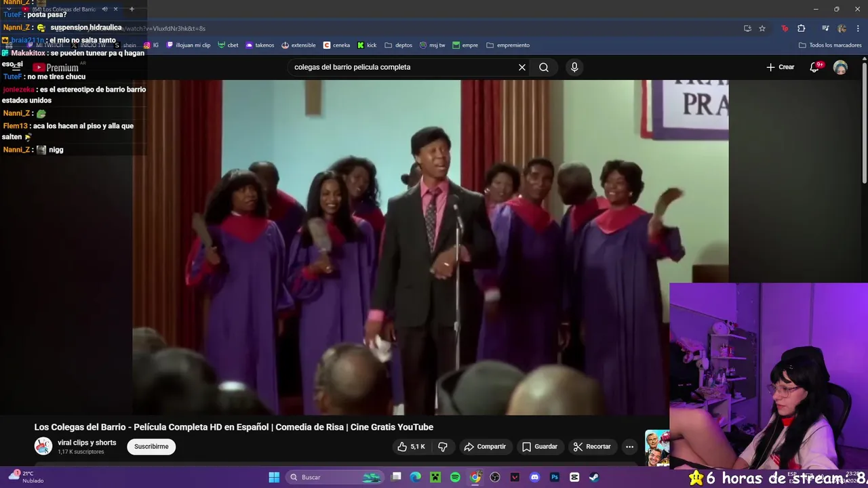Viewport: 868px width, 488px height.
Task: Start voice search with microphone icon
Action: [574, 67]
